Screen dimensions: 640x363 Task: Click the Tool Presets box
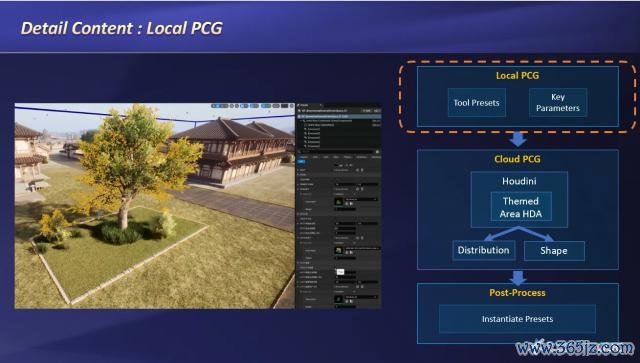(476, 102)
